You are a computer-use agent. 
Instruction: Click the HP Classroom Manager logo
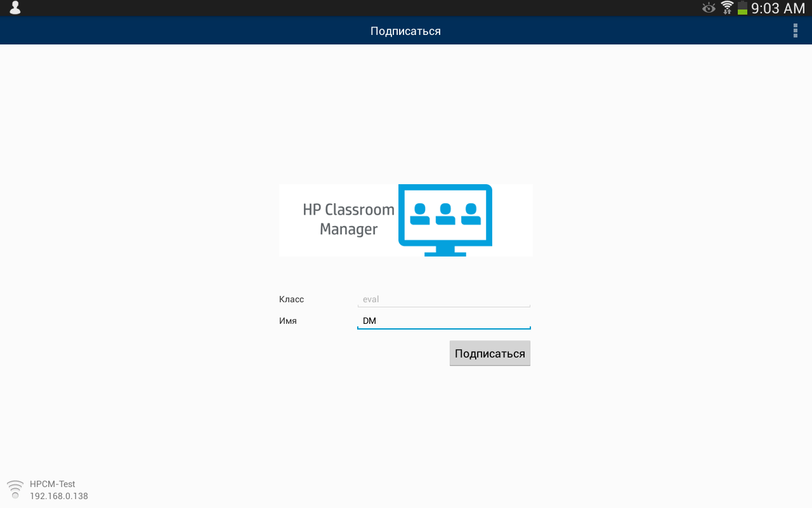(x=406, y=220)
